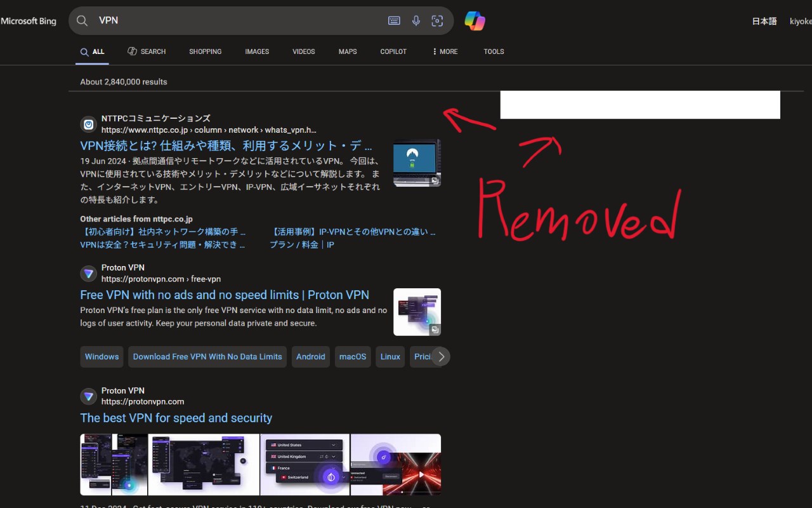
Task: Open first Proton VPN app screenshots image
Action: [114, 465]
